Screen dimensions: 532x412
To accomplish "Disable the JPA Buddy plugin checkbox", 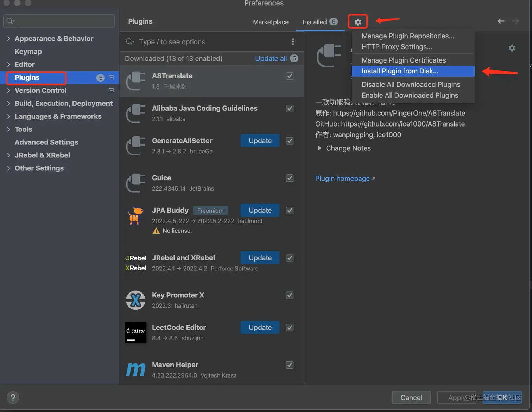I will (290, 210).
